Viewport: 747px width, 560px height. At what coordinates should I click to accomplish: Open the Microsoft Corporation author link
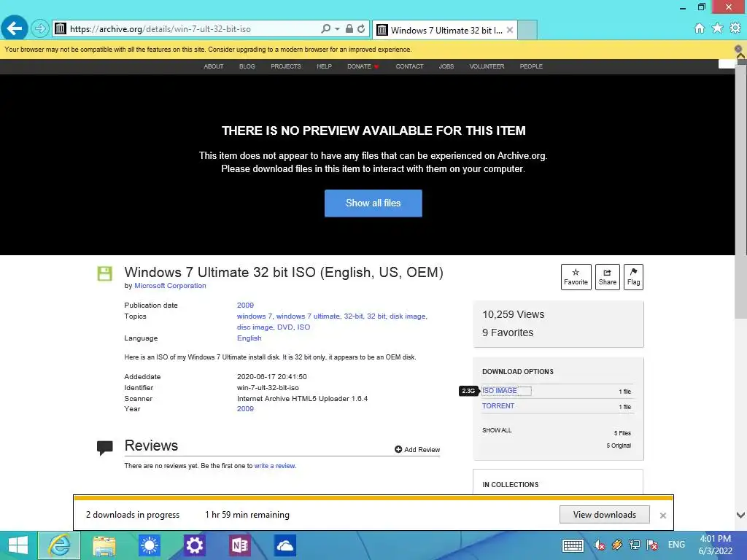[170, 286]
